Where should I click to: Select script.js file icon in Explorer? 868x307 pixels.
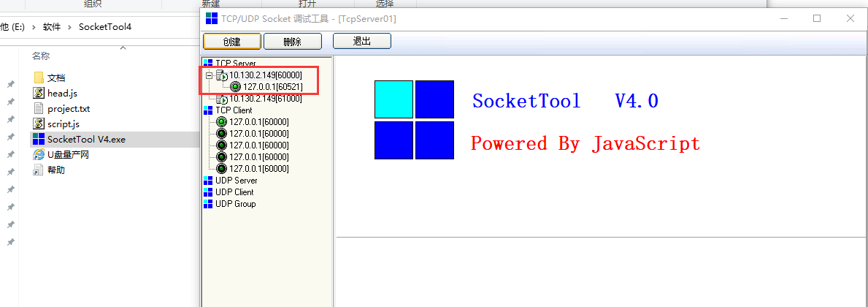(39, 124)
